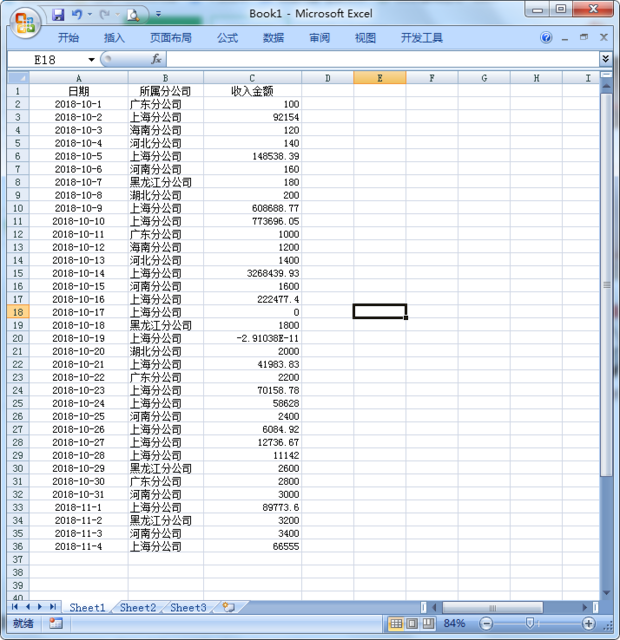The width and height of the screenshot is (620, 640).
Task: Switch to the 页面布局 tab
Action: pyautogui.click(x=171, y=38)
